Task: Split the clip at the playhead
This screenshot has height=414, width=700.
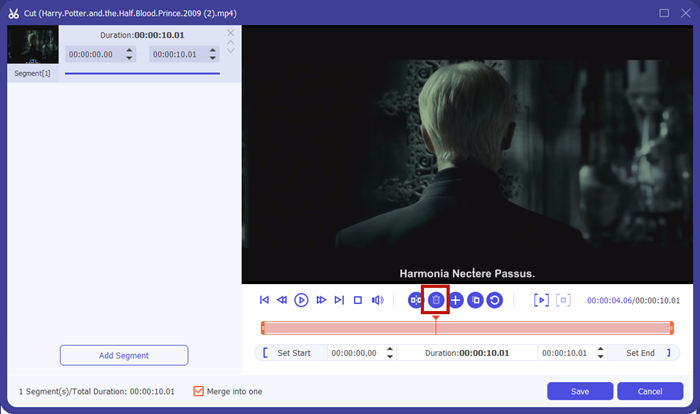Action: (415, 300)
